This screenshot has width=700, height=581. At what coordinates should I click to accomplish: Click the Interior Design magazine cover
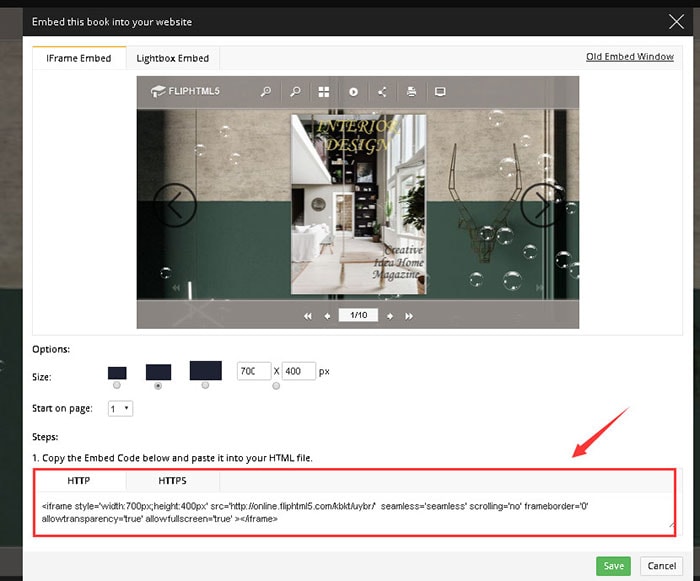tap(358, 205)
